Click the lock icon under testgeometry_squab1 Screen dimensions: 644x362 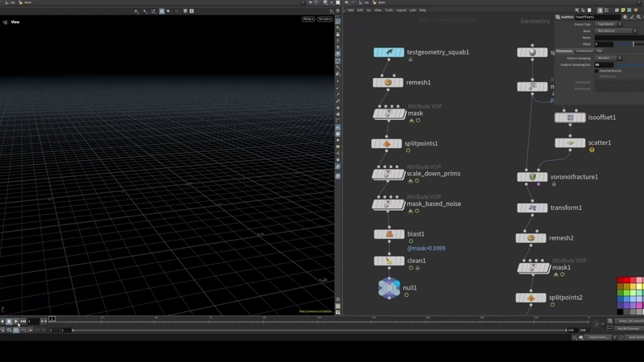click(411, 60)
